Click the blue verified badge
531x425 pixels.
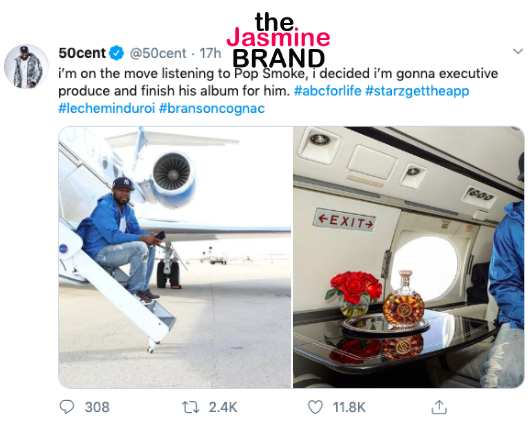pyautogui.click(x=117, y=53)
